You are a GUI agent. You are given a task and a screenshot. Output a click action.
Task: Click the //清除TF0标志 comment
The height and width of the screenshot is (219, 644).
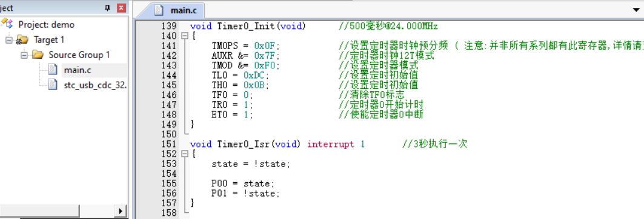(x=371, y=95)
